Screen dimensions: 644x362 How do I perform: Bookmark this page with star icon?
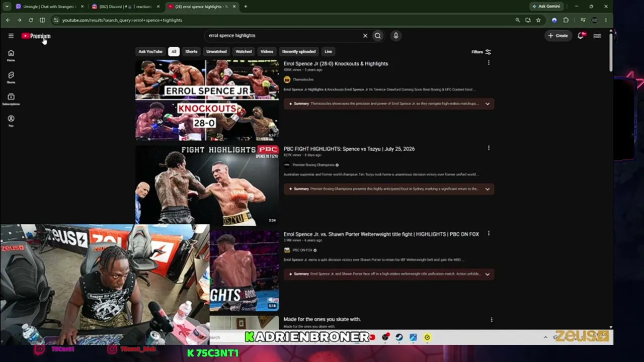pos(538,20)
